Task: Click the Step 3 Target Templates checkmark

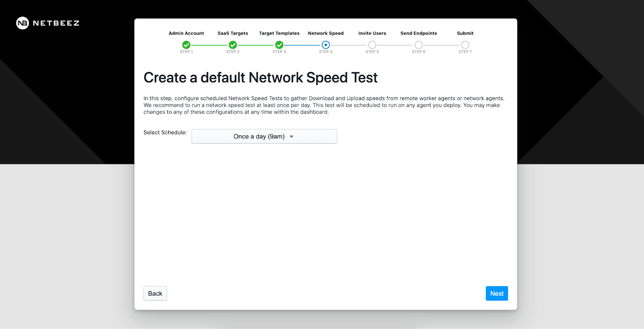Action: 279,45
